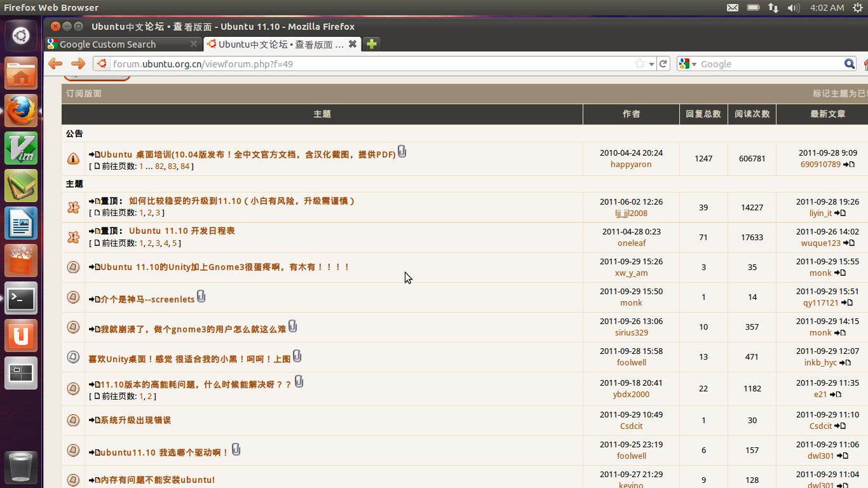
Task: Open Ubuntu One launcher icon
Action: pos(21,336)
